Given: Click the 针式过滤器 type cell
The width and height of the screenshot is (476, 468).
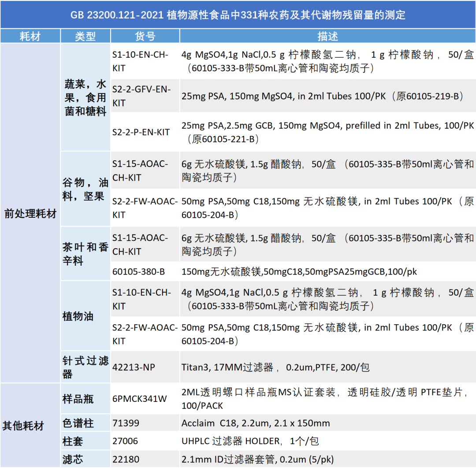Looking at the screenshot, I should [x=85, y=367].
